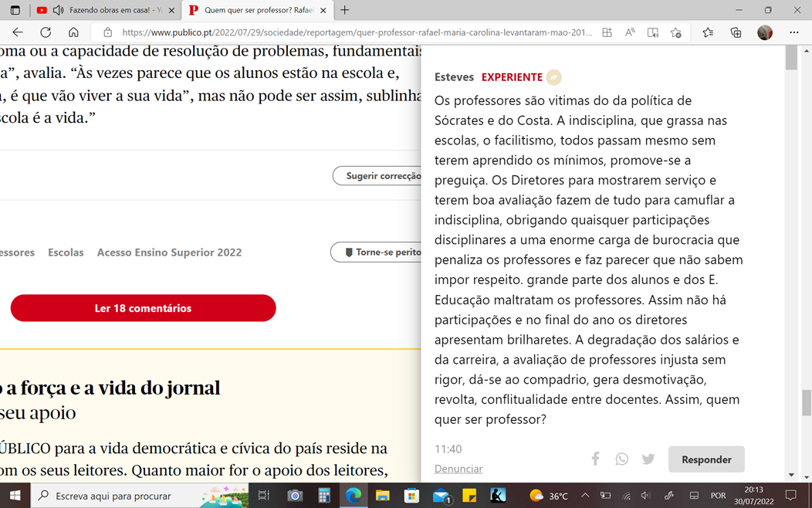Viewport: 812px width, 508px height.
Task: Go to the browser Home page
Action: (73, 32)
